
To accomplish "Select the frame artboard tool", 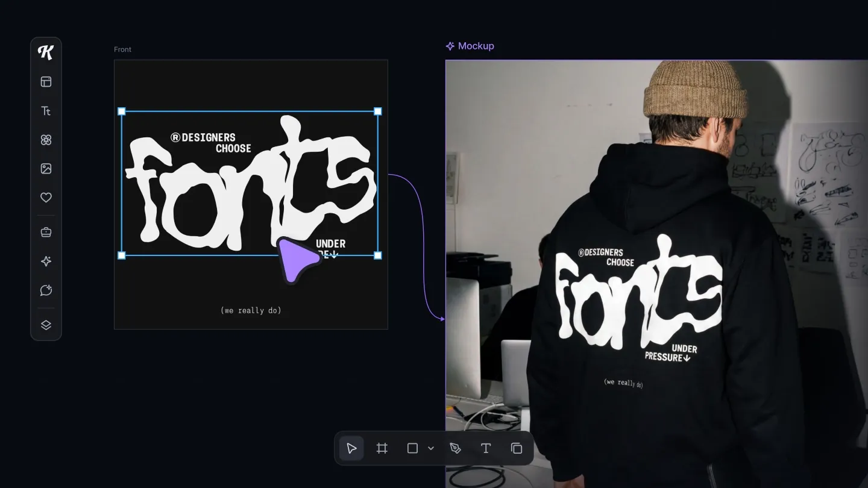I will point(382,448).
